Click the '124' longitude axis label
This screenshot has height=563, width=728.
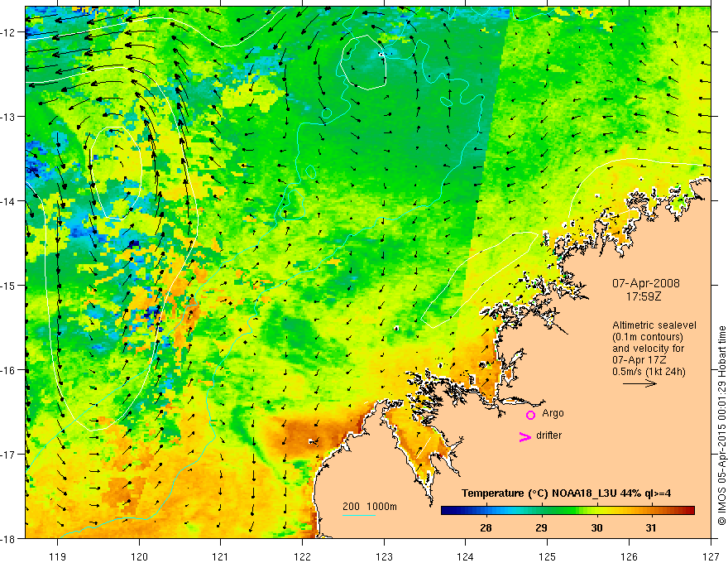point(466,556)
